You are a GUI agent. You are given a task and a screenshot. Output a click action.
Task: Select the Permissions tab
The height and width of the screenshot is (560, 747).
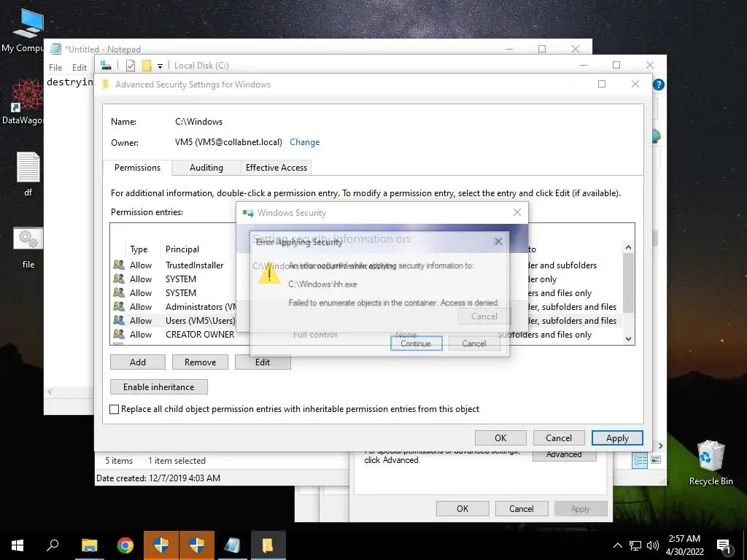tap(137, 168)
